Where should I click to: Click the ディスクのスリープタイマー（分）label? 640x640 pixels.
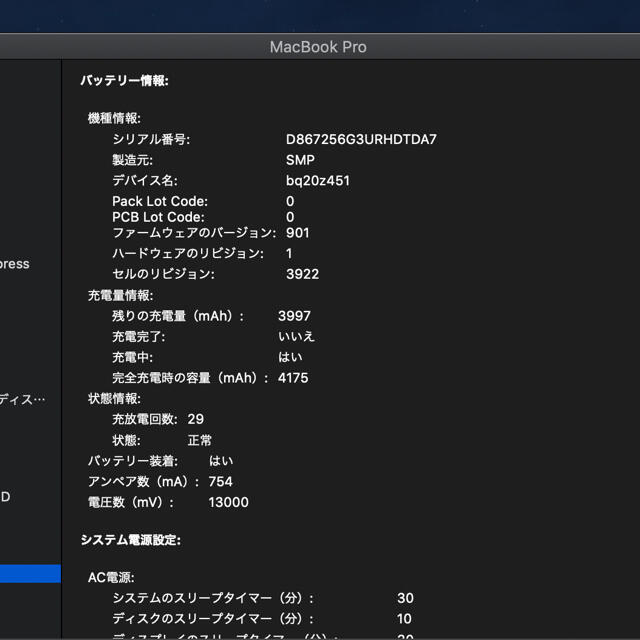click(213, 619)
